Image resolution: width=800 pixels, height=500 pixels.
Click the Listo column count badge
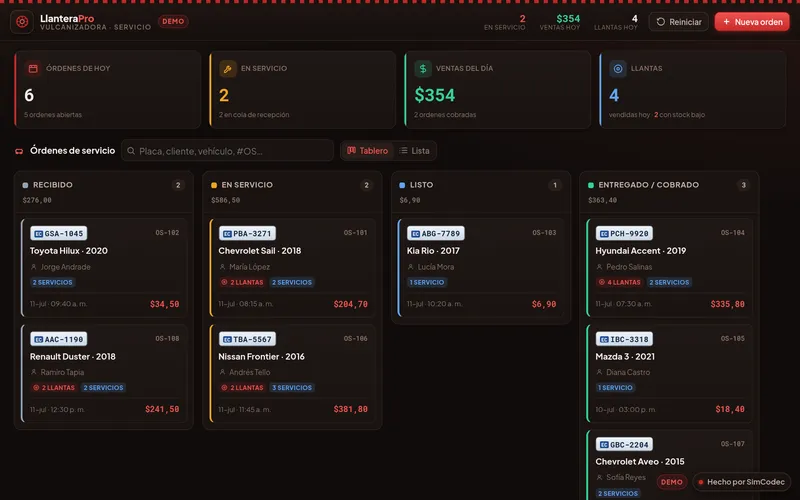(555, 185)
